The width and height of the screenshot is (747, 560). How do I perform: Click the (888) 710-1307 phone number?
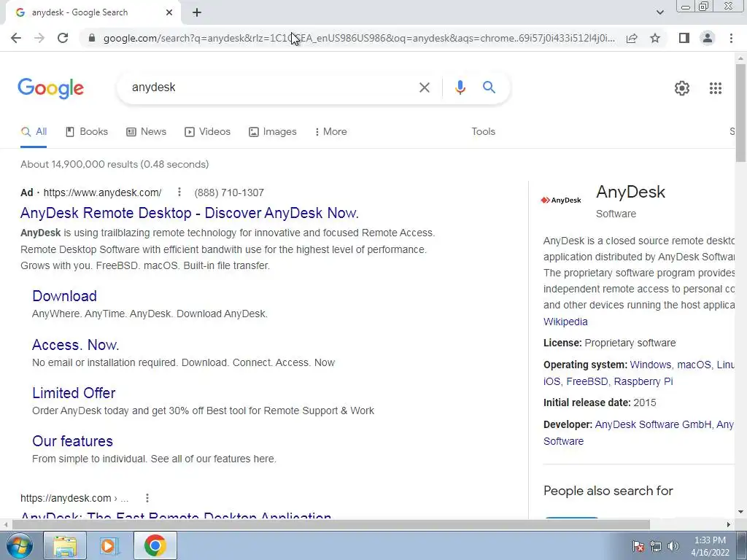pos(229,192)
